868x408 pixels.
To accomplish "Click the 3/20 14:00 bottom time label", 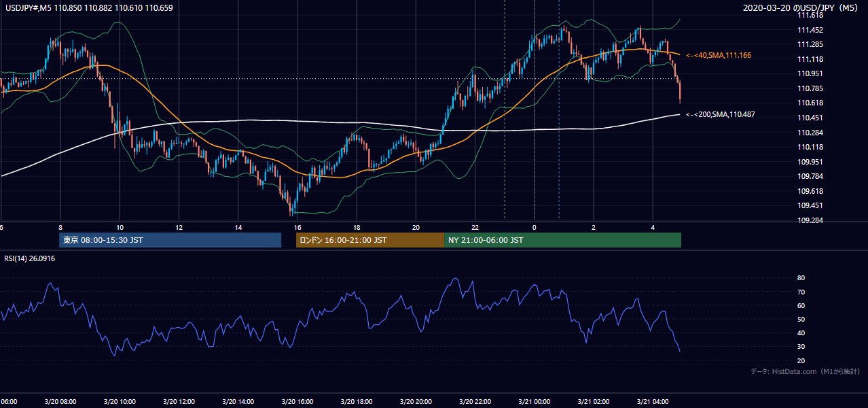I will point(238,402).
